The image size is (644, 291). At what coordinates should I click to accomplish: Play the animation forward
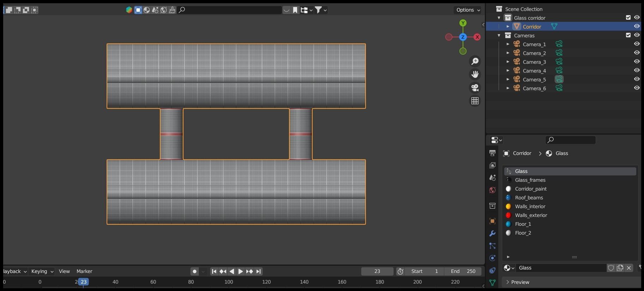pyautogui.click(x=241, y=272)
